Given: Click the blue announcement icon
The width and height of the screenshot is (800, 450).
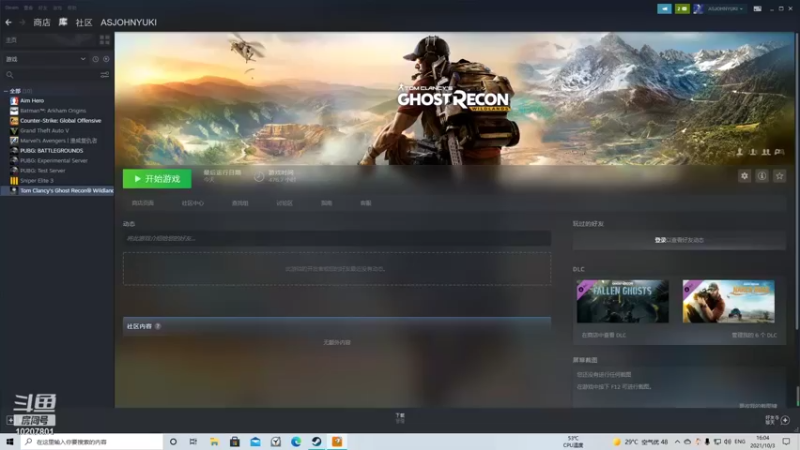Looking at the screenshot, I should point(664,9).
